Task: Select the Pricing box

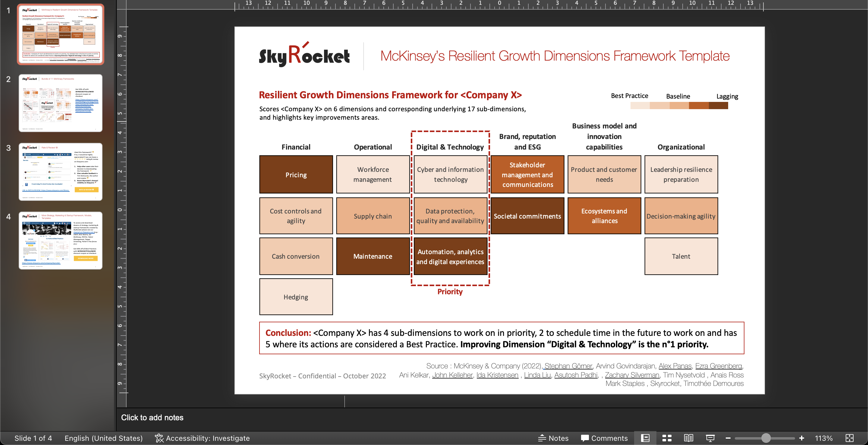Action: (x=296, y=174)
